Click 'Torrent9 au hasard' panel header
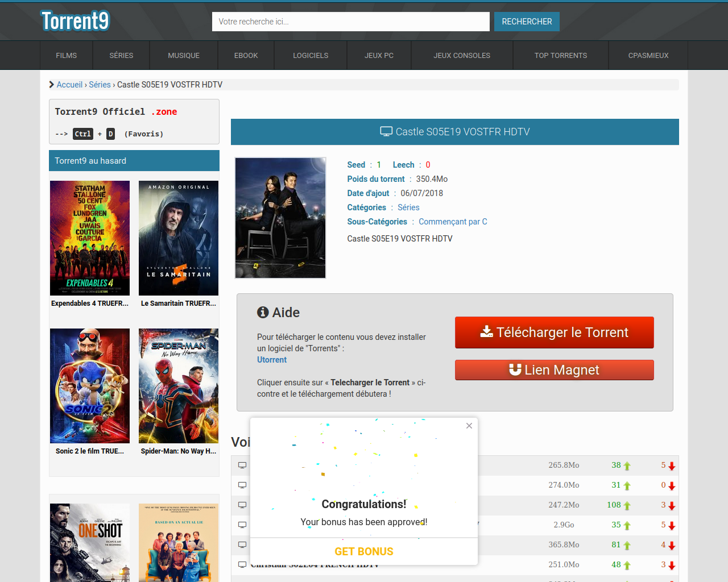728x582 pixels. pos(134,161)
